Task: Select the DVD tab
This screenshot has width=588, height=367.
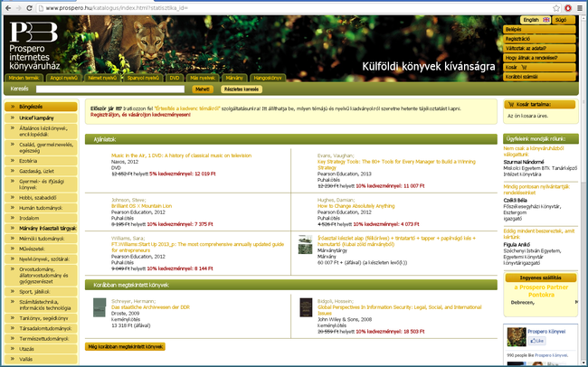Action: 175,78
